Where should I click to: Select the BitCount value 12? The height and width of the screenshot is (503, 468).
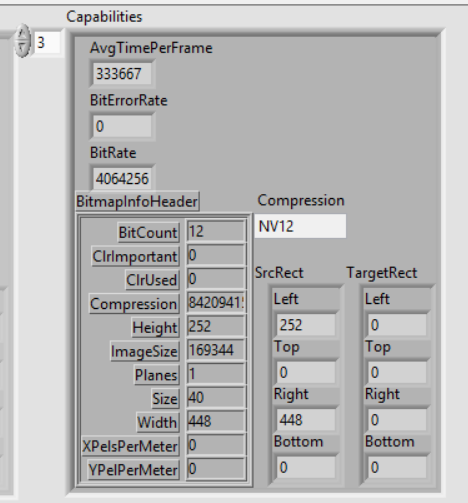tap(216, 231)
